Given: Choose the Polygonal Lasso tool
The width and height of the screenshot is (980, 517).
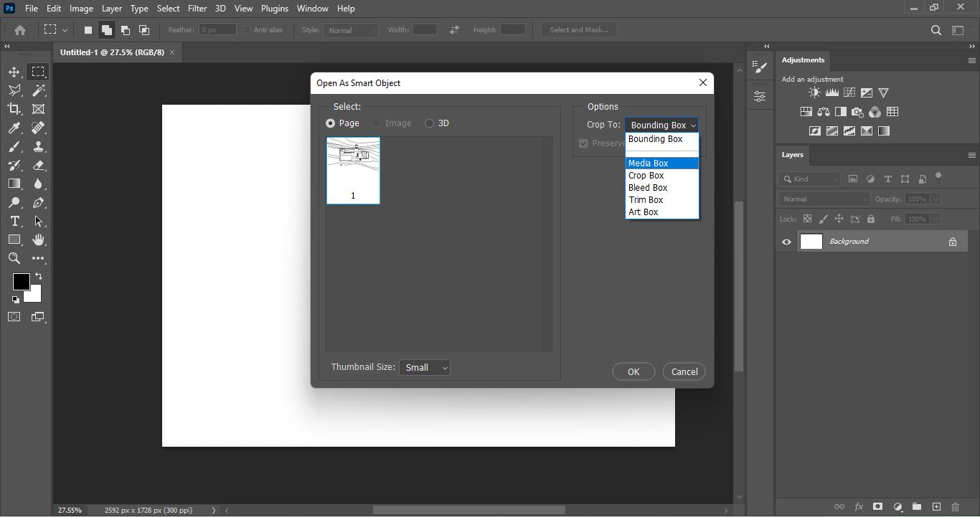Looking at the screenshot, I should (x=14, y=90).
